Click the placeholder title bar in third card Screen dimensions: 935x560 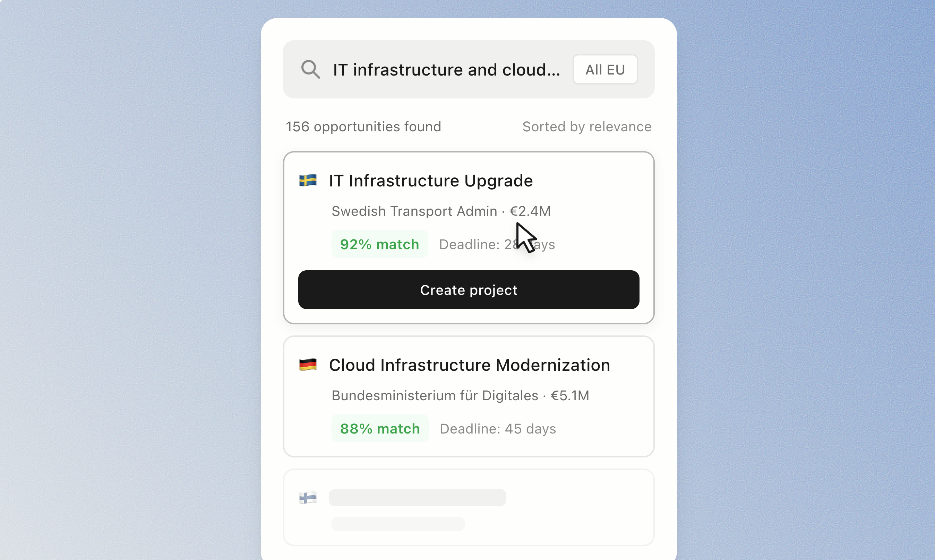[417, 498]
